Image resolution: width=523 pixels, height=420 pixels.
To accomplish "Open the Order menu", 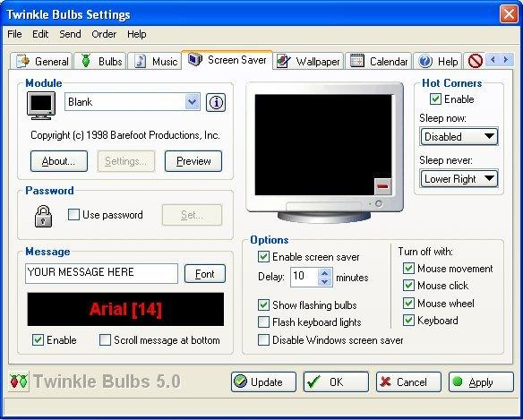I will (x=104, y=34).
